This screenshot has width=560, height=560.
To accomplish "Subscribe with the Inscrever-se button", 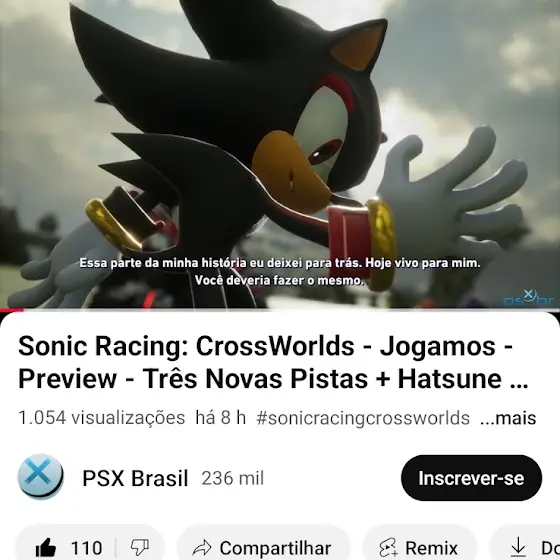I will pyautogui.click(x=471, y=478).
